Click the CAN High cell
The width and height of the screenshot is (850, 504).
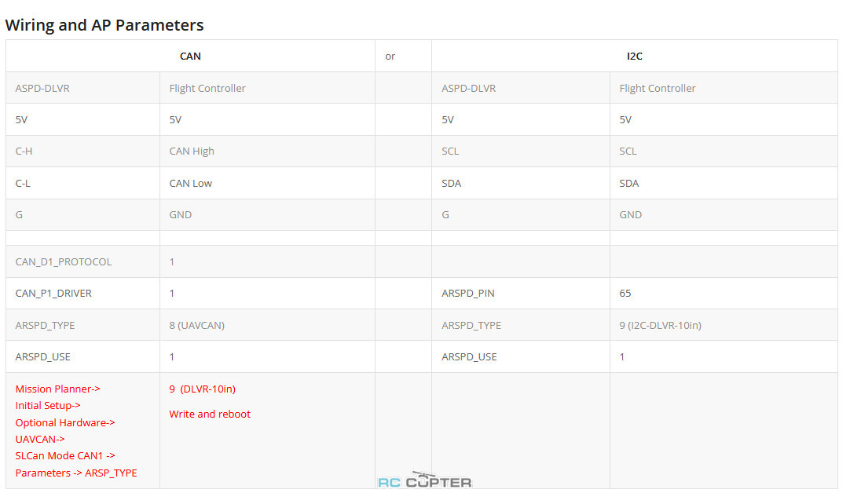267,152
